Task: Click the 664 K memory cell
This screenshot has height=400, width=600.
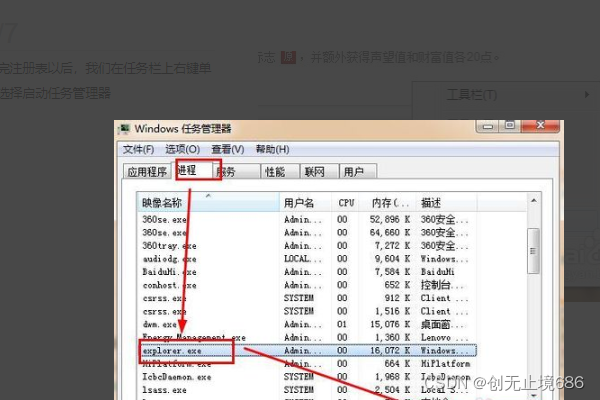Action: coord(397,364)
